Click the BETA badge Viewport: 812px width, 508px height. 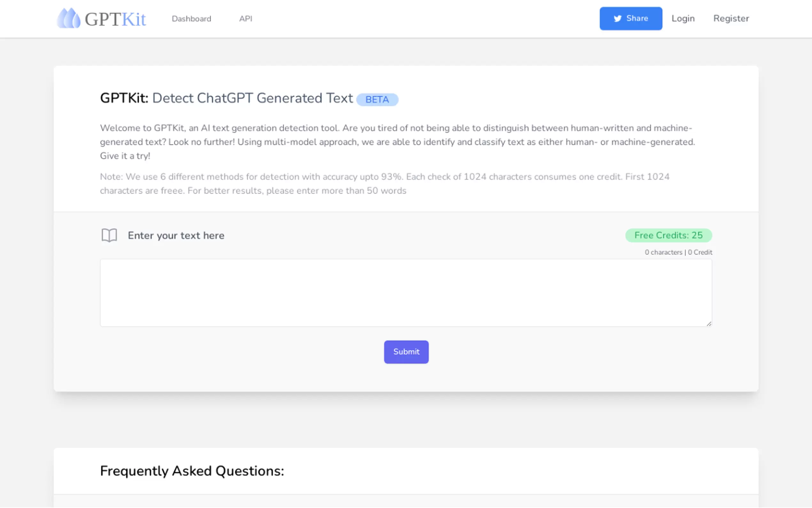(377, 99)
